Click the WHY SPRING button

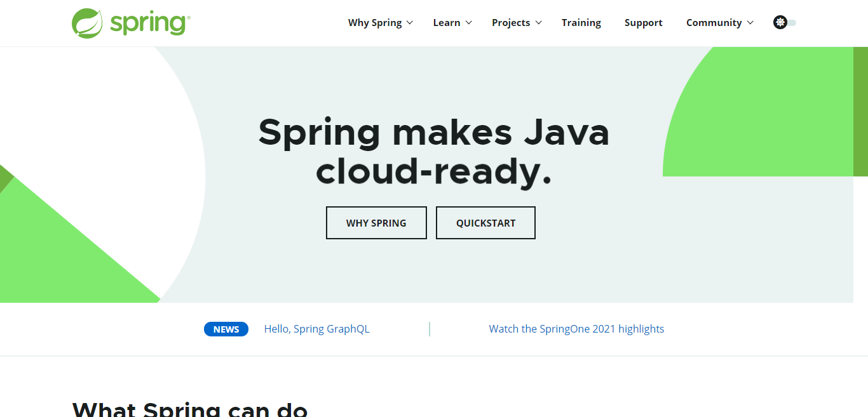pyautogui.click(x=376, y=223)
